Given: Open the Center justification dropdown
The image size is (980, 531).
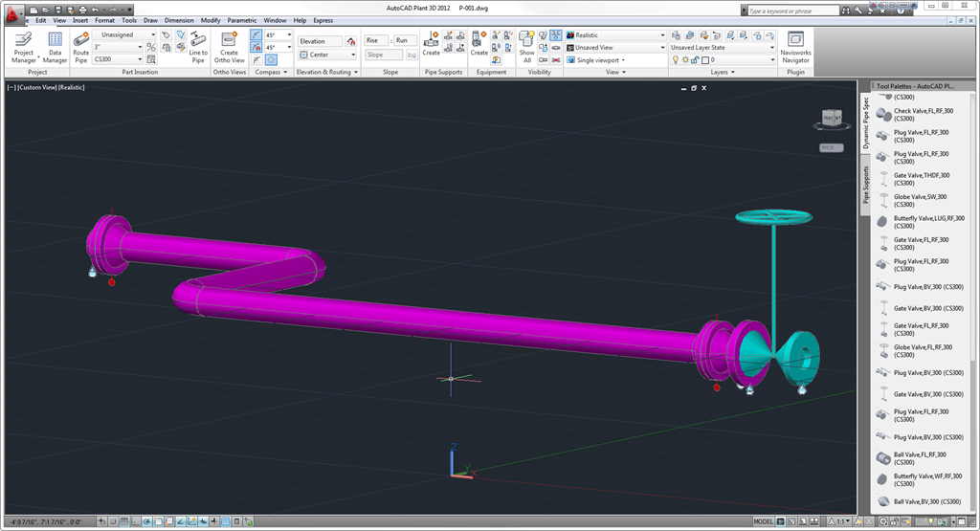Looking at the screenshot, I should tap(327, 55).
